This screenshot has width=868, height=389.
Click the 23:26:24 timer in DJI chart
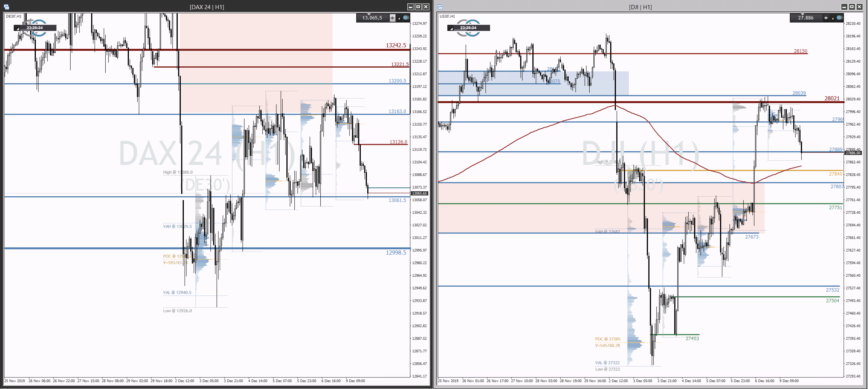pyautogui.click(x=468, y=28)
